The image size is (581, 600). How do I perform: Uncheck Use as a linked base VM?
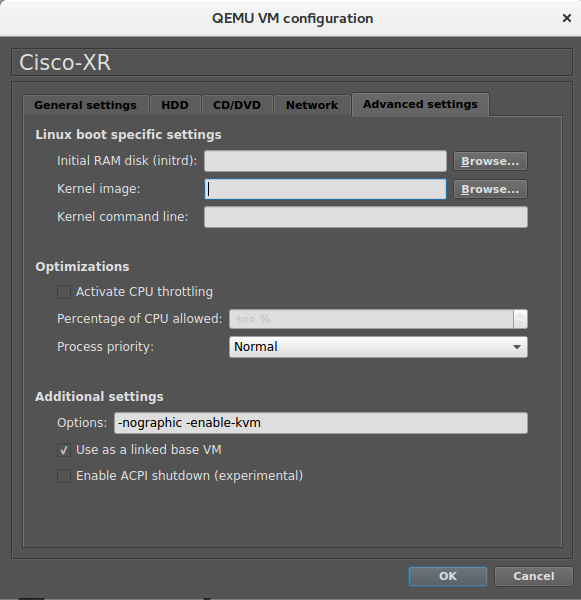[x=64, y=450]
